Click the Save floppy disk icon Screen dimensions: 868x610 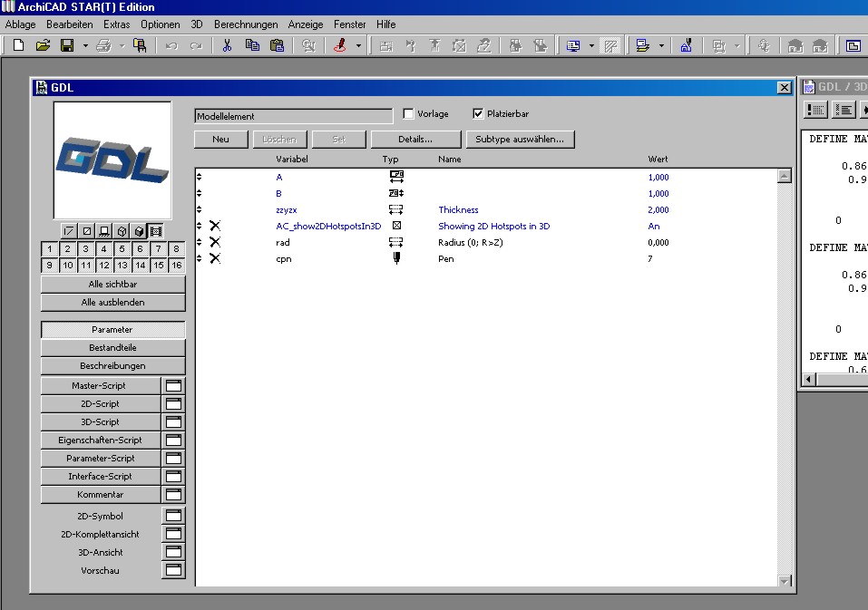tap(67, 45)
